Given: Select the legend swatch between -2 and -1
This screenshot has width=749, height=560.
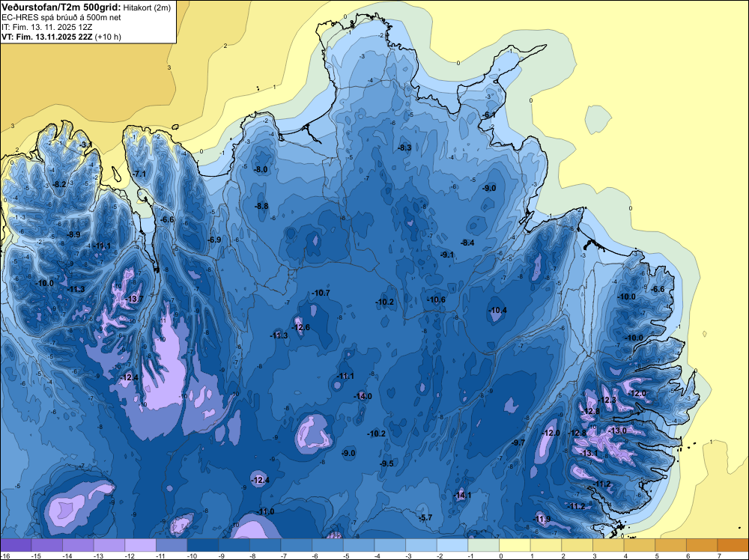Looking at the screenshot, I should [x=452, y=545].
